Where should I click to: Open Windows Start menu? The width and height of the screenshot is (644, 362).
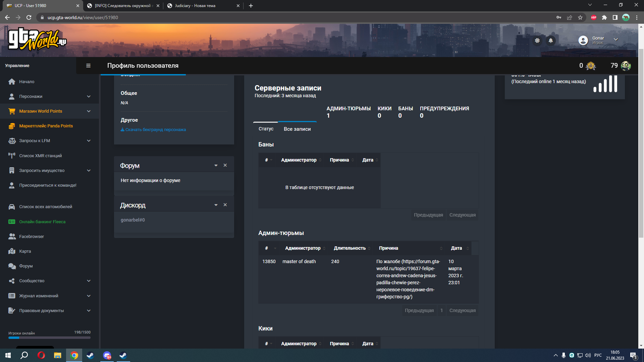[x=8, y=355]
